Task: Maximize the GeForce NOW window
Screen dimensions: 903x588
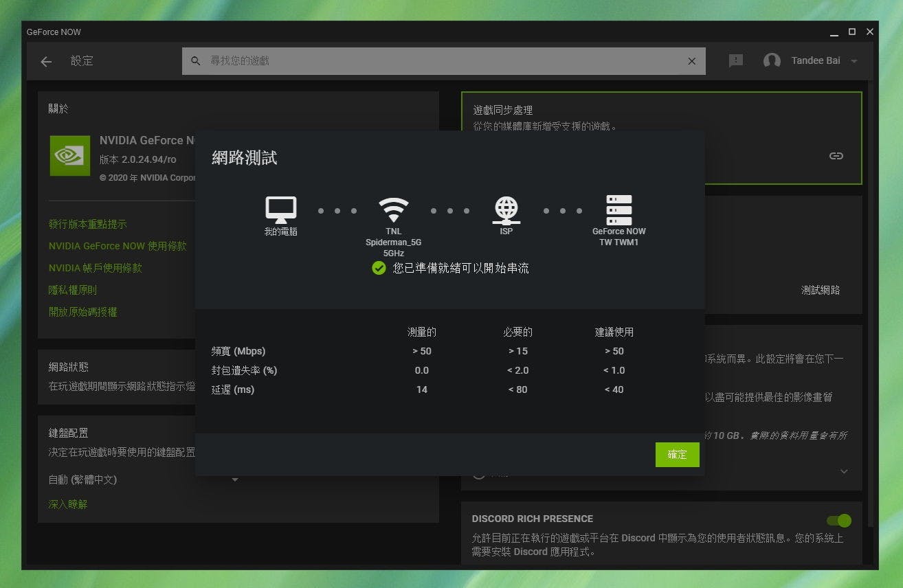Action: coord(852,32)
